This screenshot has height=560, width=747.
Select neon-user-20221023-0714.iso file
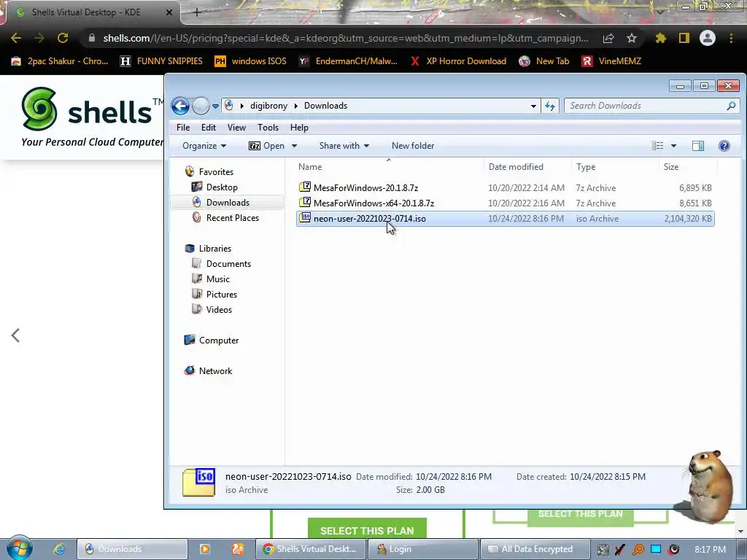click(369, 219)
